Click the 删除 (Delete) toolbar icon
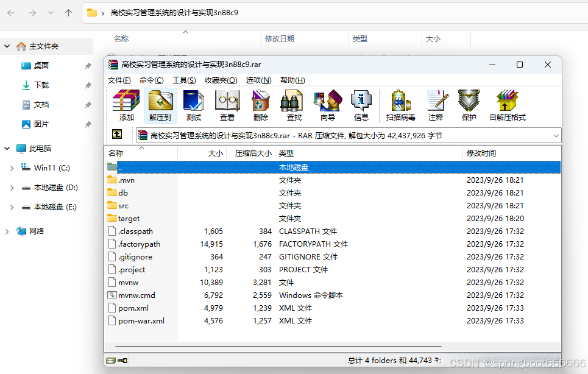This screenshot has width=588, height=374. [261, 105]
